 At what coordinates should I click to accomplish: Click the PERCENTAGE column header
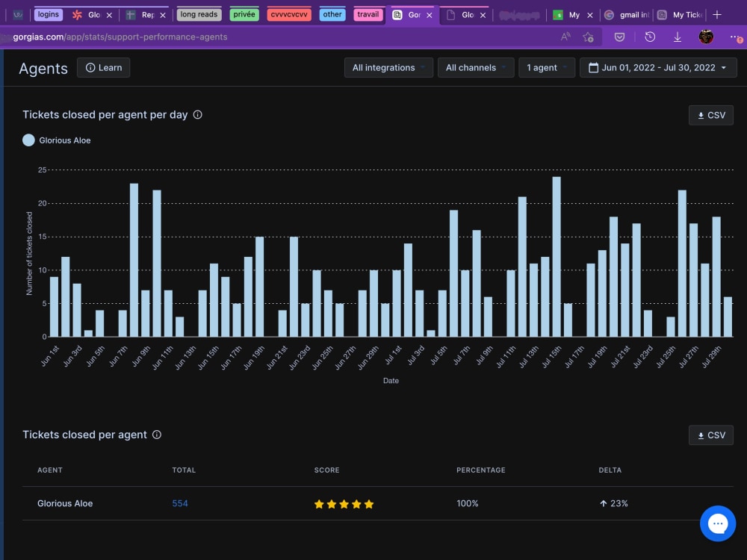click(480, 470)
